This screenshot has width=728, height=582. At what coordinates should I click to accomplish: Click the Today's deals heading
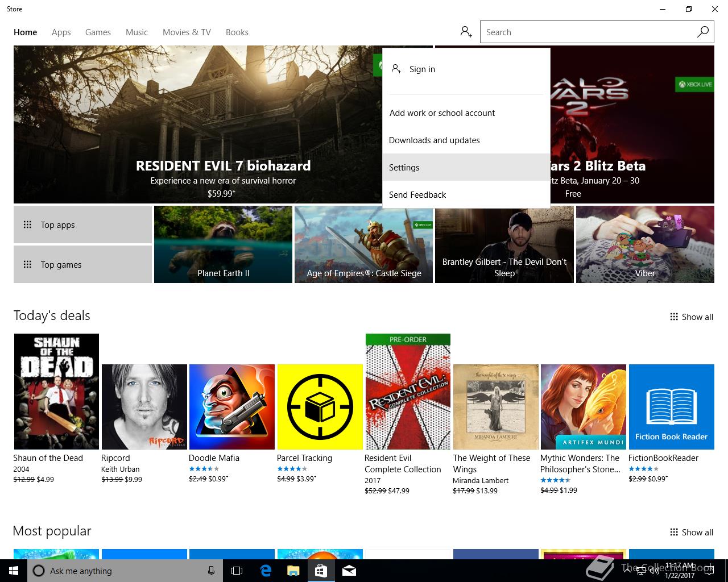click(52, 315)
